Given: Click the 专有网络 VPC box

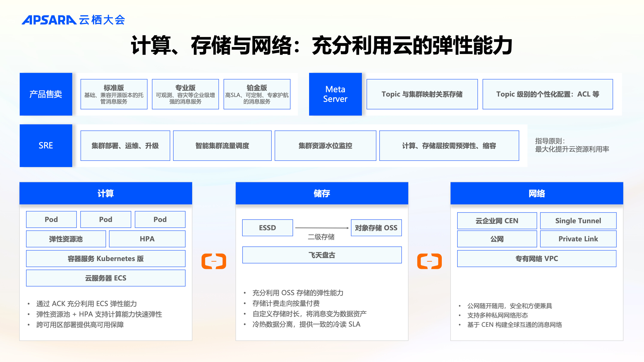Looking at the screenshot, I should (537, 259).
